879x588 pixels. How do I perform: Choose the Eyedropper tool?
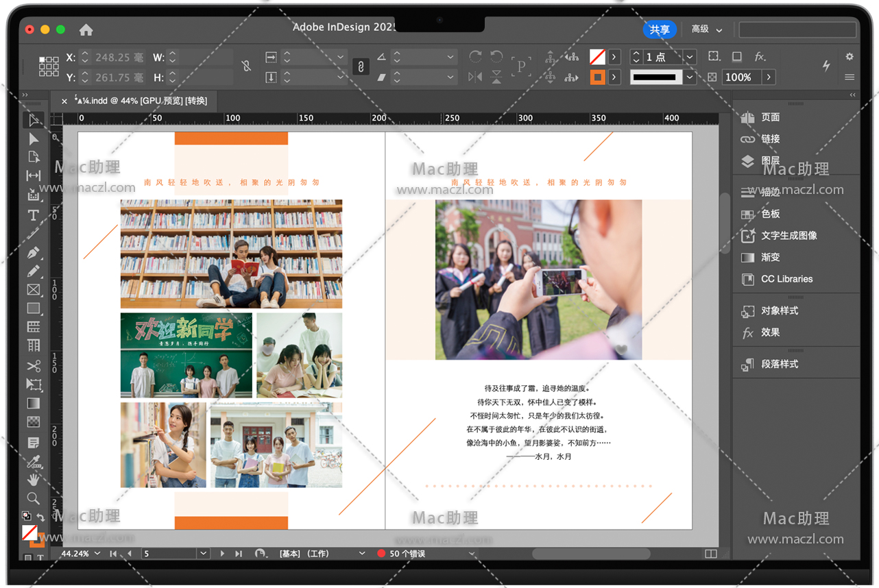pyautogui.click(x=33, y=461)
